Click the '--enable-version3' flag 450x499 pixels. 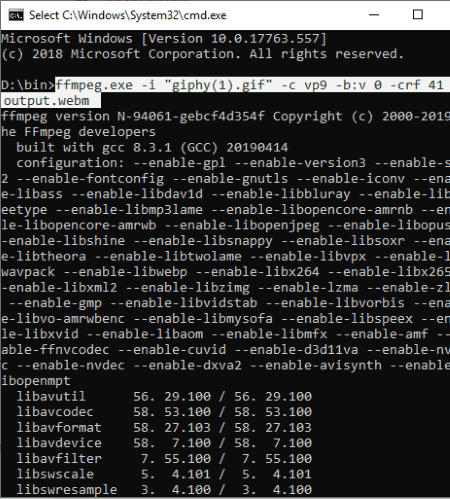pyautogui.click(x=300, y=163)
